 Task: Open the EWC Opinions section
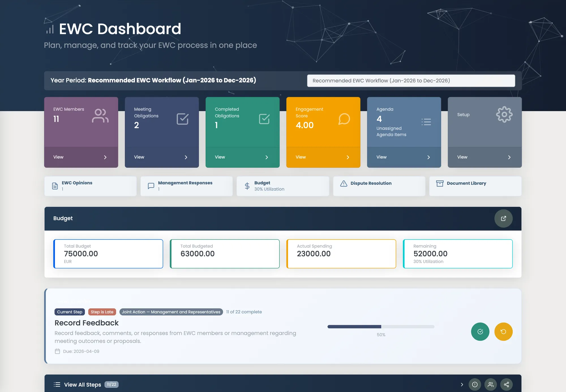[x=91, y=186]
